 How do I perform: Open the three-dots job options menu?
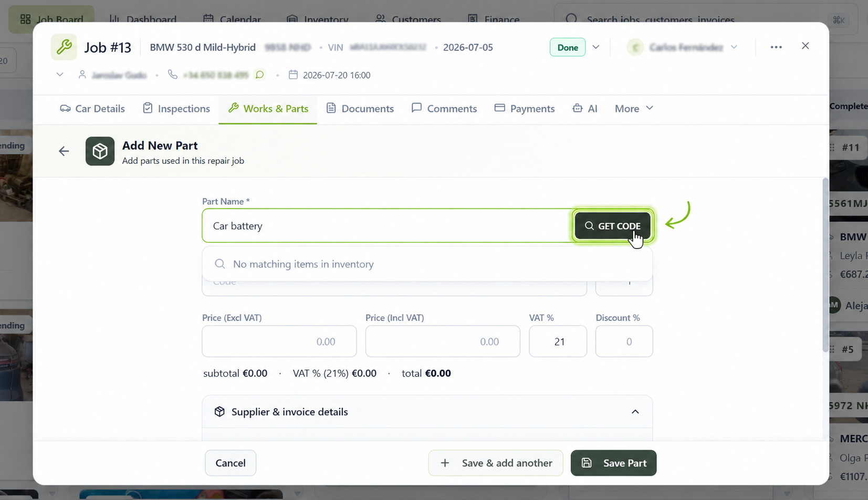click(x=776, y=47)
